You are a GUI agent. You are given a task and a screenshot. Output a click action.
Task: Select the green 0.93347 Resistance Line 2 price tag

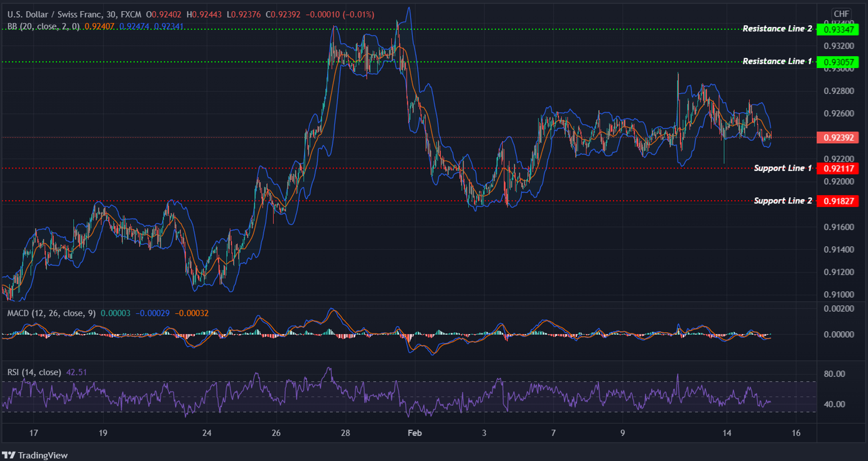[838, 30]
